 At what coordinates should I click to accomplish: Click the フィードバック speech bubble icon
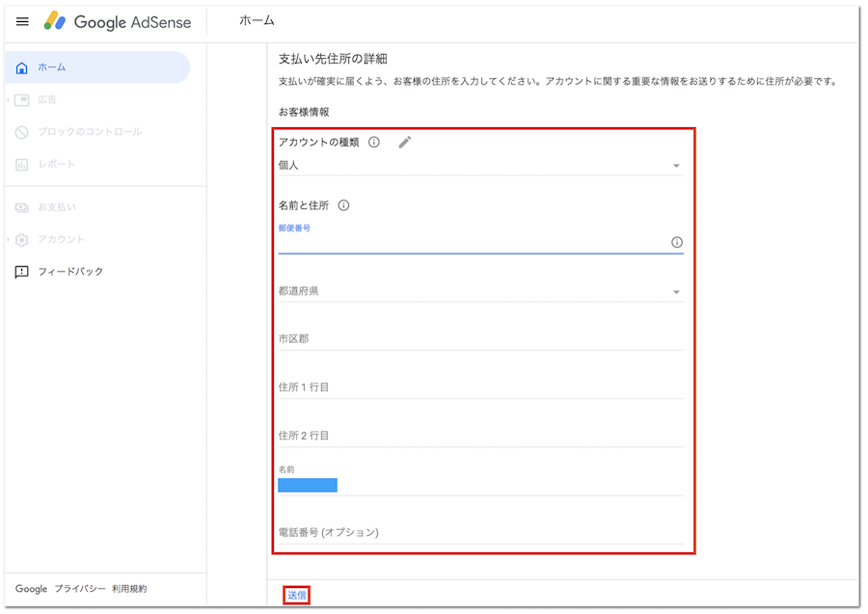(x=22, y=272)
